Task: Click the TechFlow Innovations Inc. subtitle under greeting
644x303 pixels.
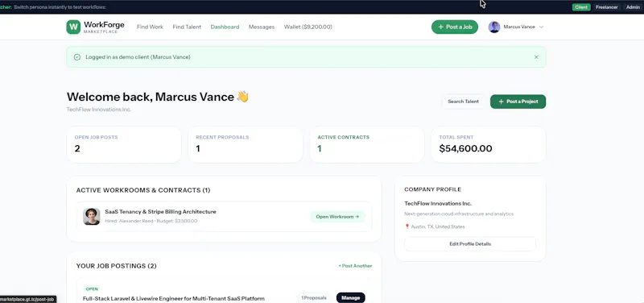Action: coord(98,110)
